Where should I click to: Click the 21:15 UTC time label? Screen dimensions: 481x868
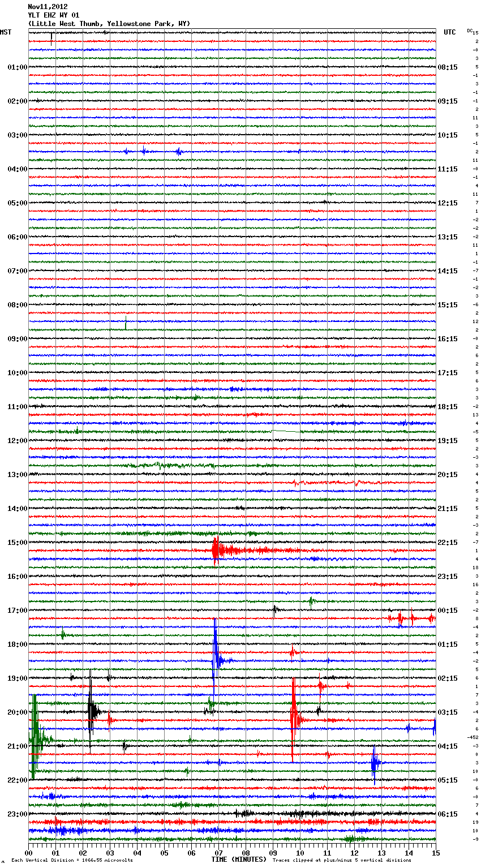(x=448, y=509)
